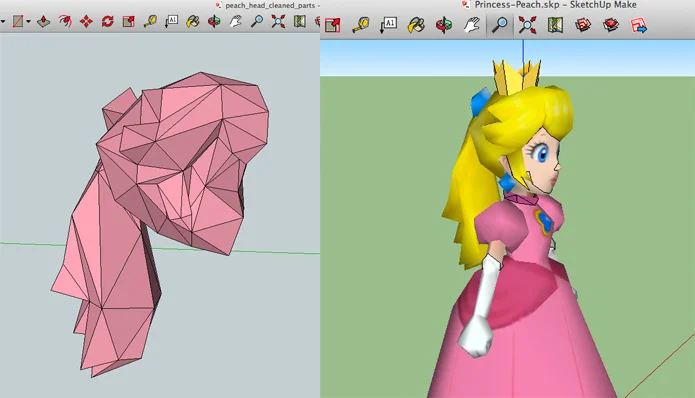The width and height of the screenshot is (695, 398).
Task: Open the shape tool dropdown arrow in left window
Action: click(29, 21)
